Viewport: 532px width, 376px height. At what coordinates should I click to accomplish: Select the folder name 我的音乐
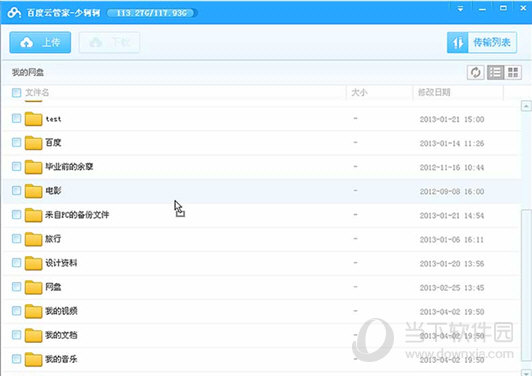click(61, 359)
